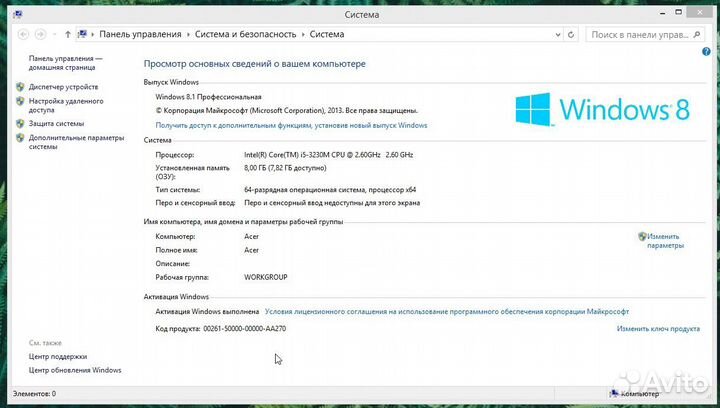Open 'Настройка удаленного доступа' link

click(66, 106)
